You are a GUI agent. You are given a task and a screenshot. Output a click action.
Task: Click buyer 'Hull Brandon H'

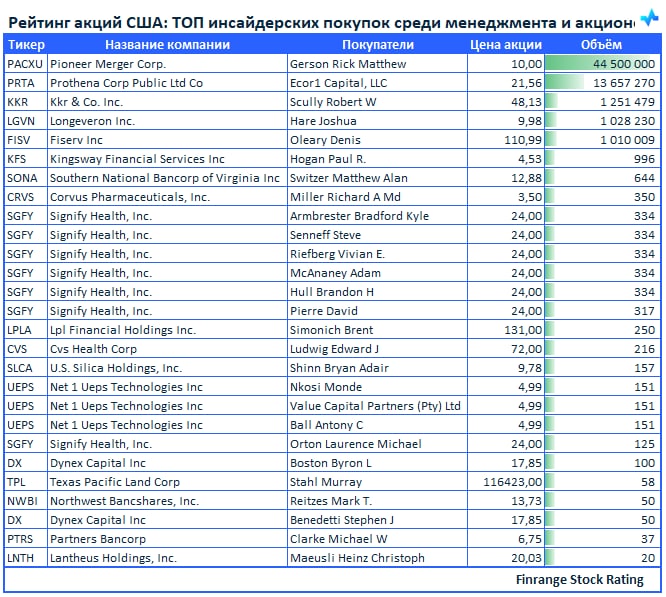point(331,292)
